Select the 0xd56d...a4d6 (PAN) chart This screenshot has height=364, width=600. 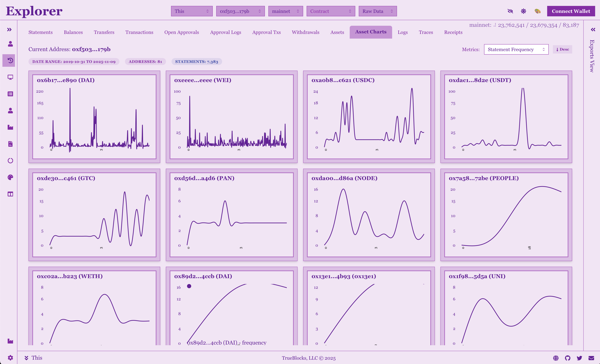point(232,215)
